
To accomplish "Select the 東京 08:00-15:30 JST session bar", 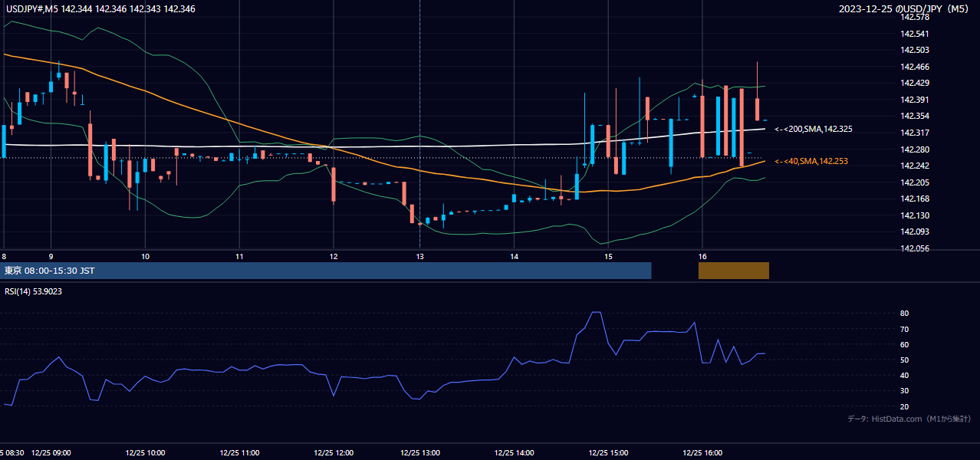I will [x=326, y=271].
